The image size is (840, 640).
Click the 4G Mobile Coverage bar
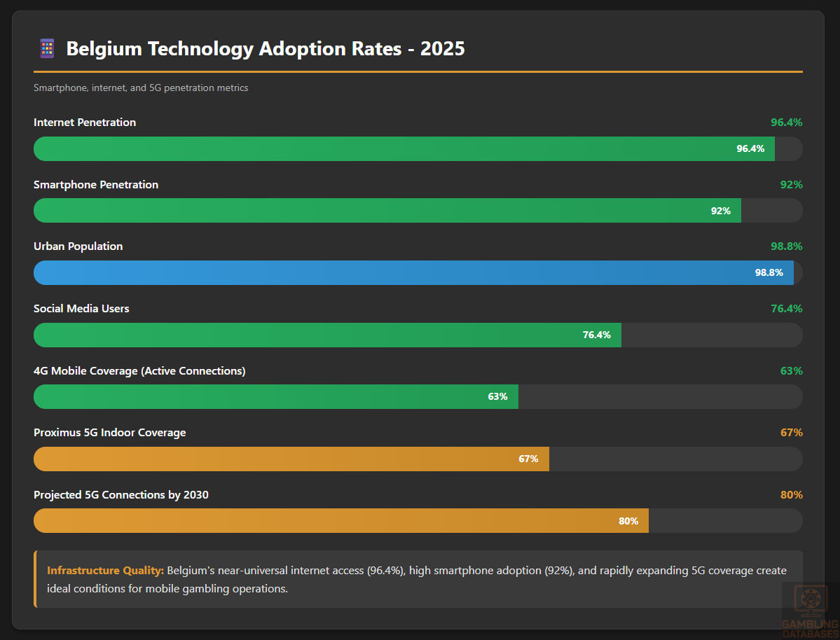(275, 397)
